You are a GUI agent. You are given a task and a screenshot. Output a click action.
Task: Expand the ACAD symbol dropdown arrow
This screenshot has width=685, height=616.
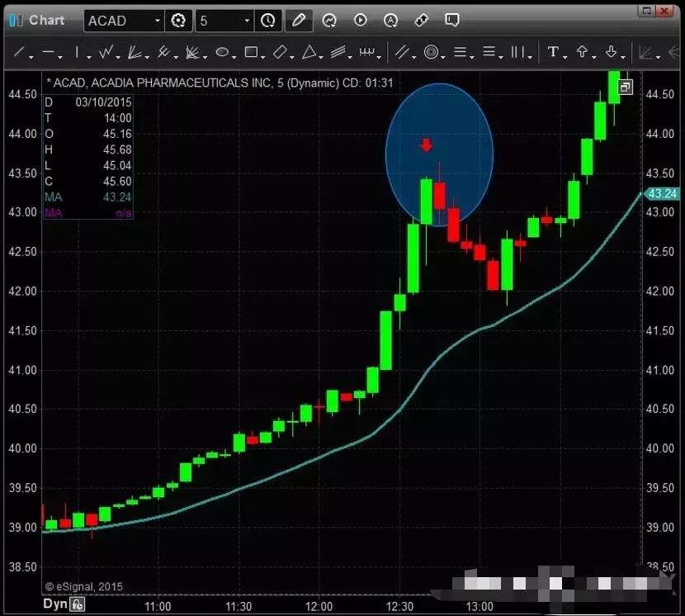click(158, 21)
